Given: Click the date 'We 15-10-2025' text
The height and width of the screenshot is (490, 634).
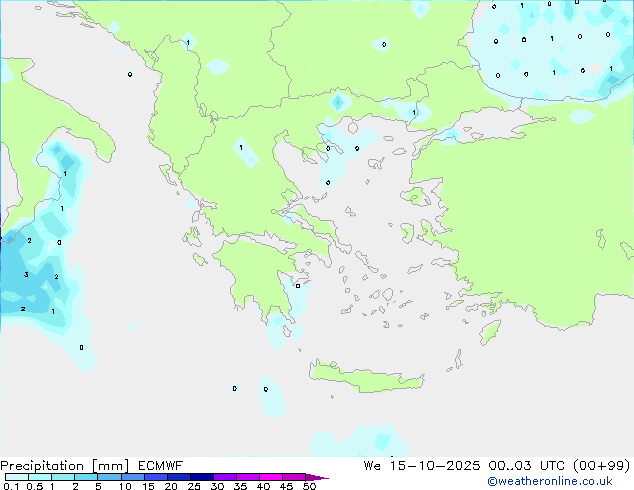Looking at the screenshot, I should tap(422, 466).
